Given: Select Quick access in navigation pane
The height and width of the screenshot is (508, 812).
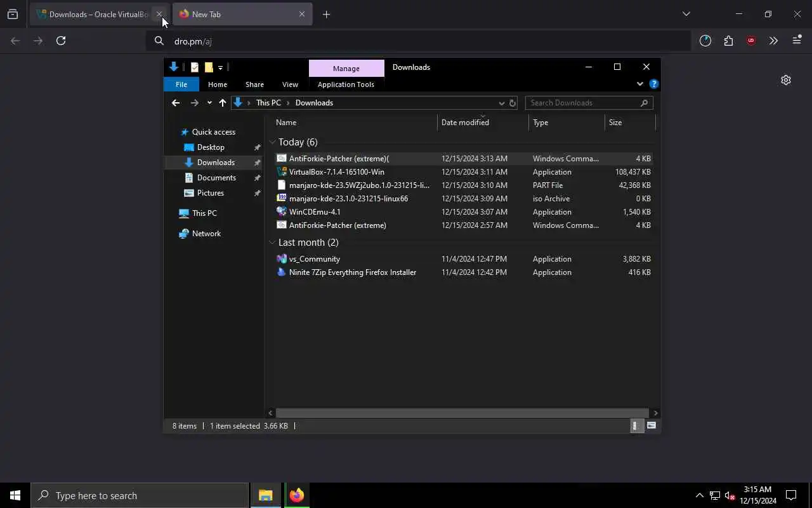Looking at the screenshot, I should (x=214, y=132).
